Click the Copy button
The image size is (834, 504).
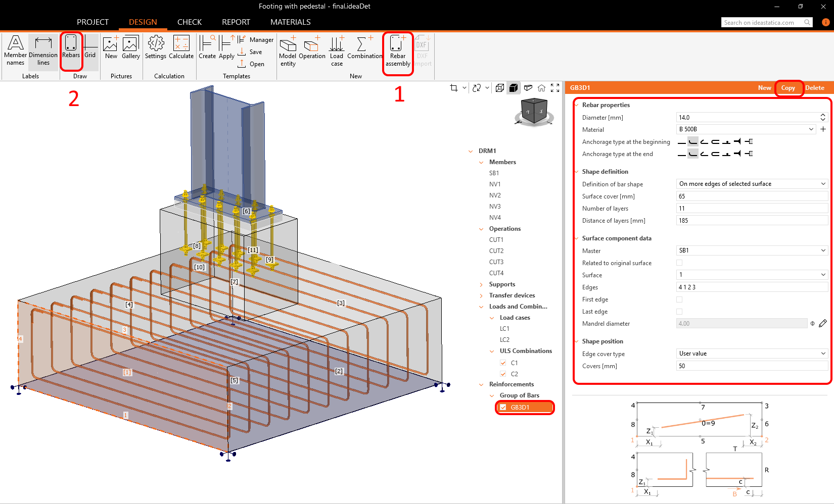coord(787,88)
